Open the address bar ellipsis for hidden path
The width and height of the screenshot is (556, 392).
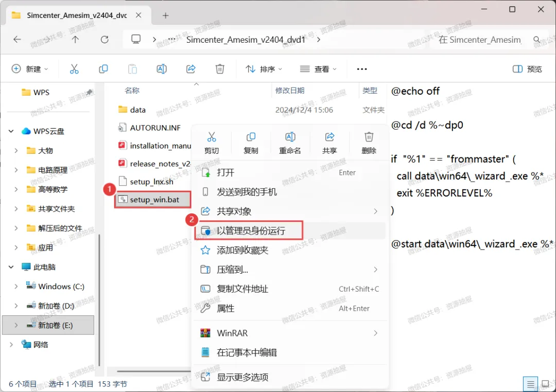[171, 39]
